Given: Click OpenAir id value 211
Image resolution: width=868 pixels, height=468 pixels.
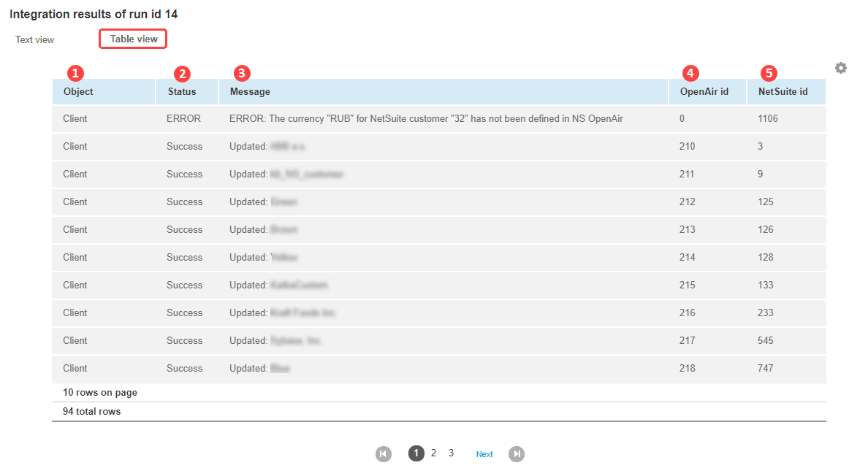Looking at the screenshot, I should pos(686,174).
